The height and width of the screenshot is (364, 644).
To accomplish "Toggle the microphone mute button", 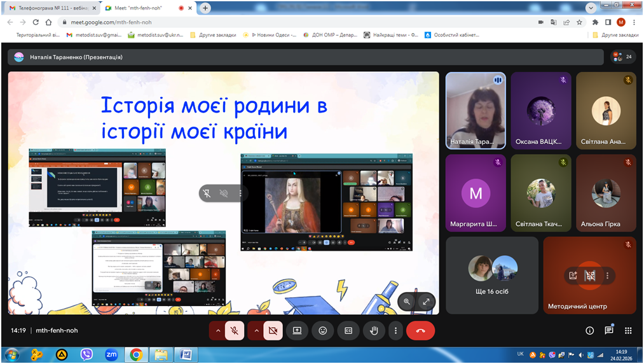I will 235,330.
